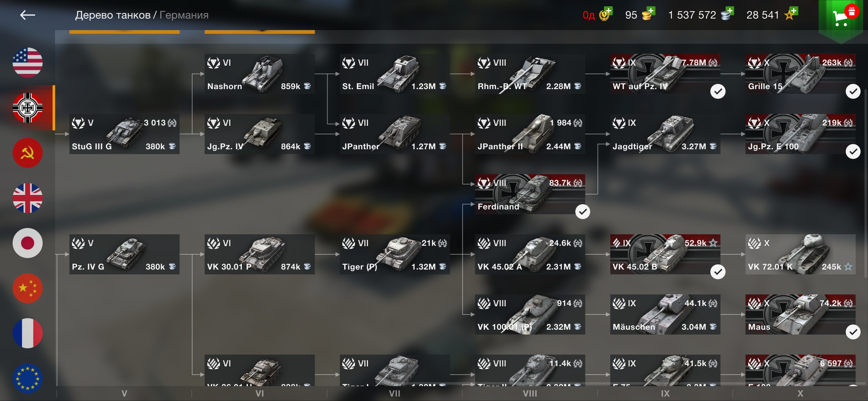Select the USA flag nation

pyautogui.click(x=27, y=62)
